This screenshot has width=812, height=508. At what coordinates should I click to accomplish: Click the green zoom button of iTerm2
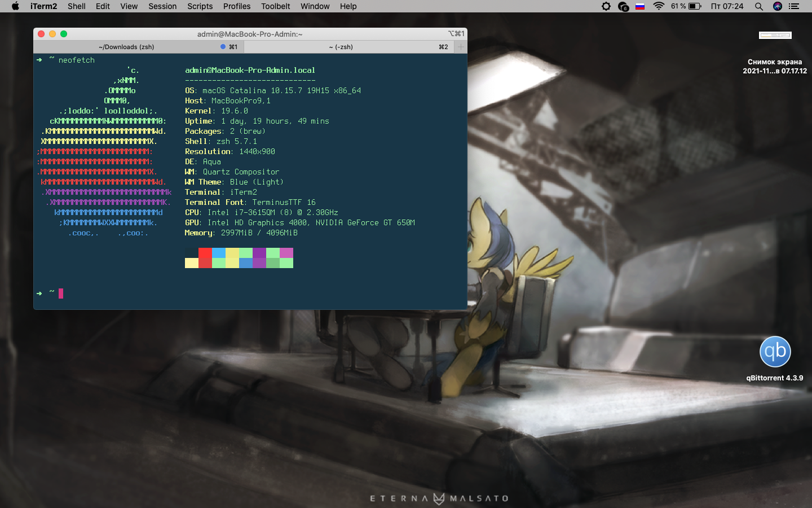coord(64,34)
